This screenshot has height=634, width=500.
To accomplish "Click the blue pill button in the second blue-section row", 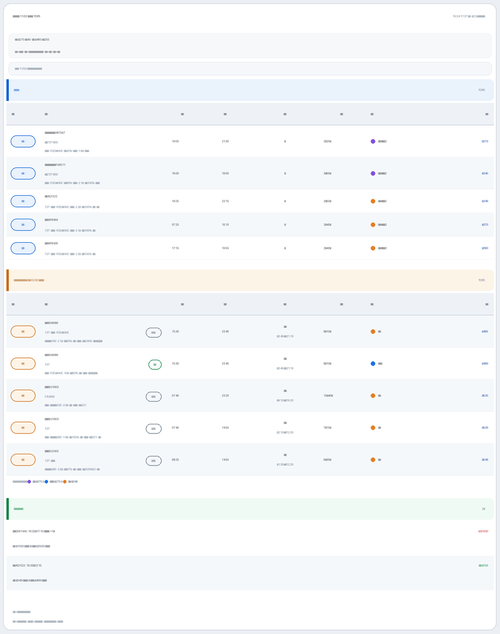I will click(23, 173).
